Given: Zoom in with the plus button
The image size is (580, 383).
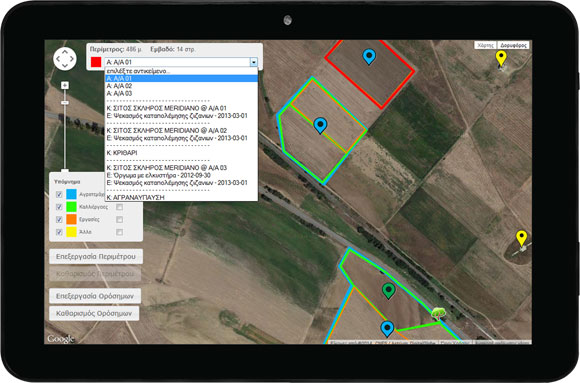Looking at the screenshot, I should [x=65, y=85].
